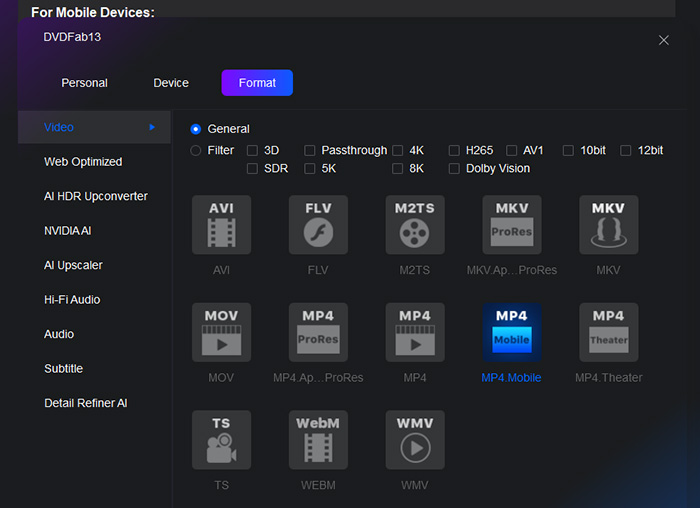Check the 4K filter box

pos(397,150)
